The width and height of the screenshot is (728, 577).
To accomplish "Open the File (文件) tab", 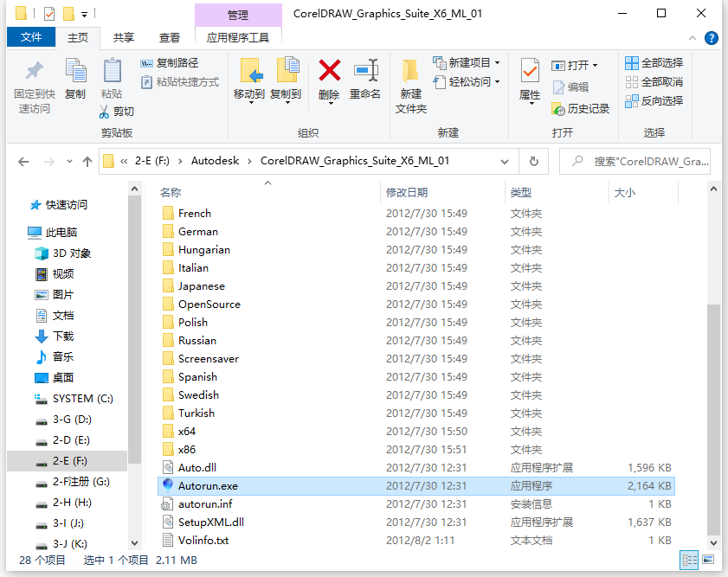I will click(30, 37).
